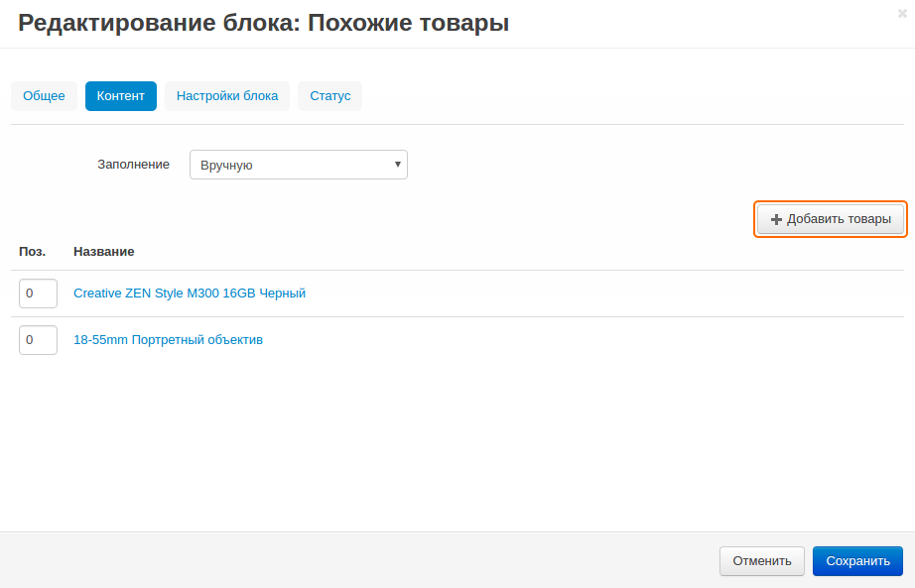Open the Статус tab

(x=329, y=96)
